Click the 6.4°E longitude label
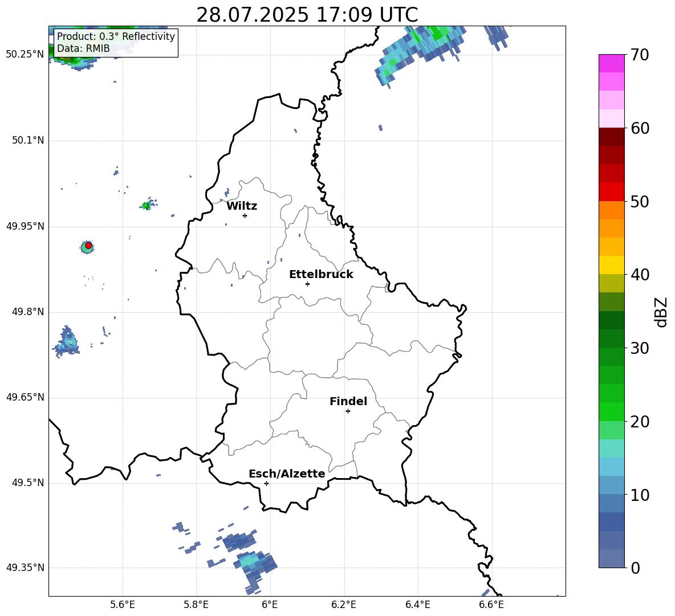The width and height of the screenshot is (675, 616). point(417,605)
